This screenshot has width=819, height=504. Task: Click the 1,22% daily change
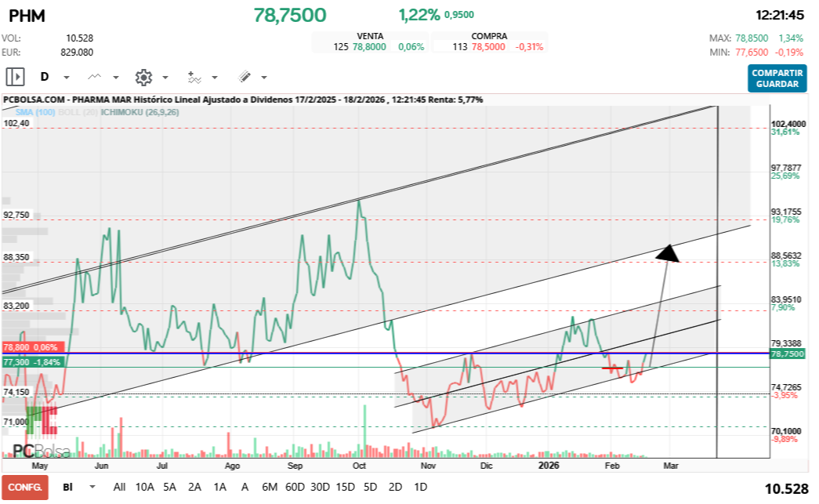click(419, 15)
